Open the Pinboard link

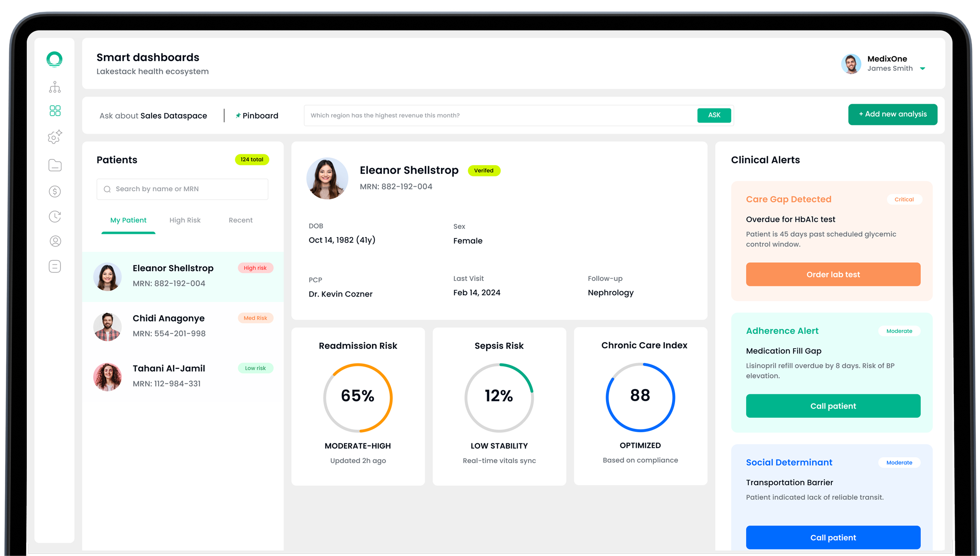point(257,116)
